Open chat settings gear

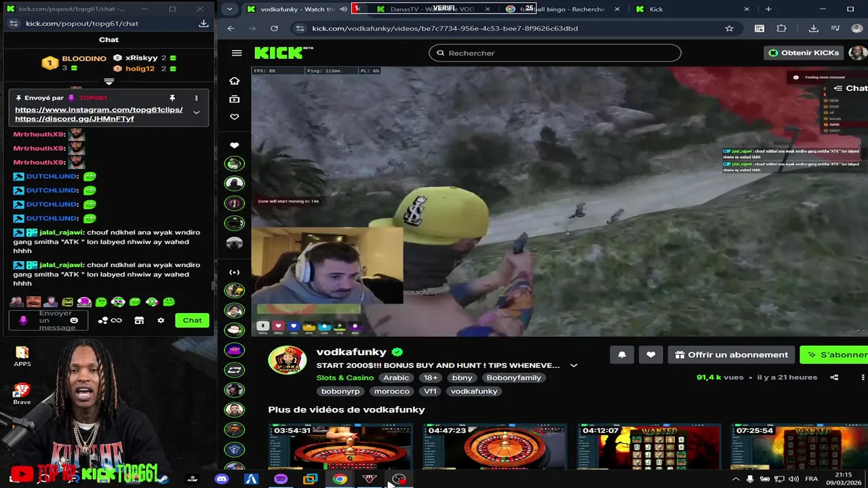(161, 321)
